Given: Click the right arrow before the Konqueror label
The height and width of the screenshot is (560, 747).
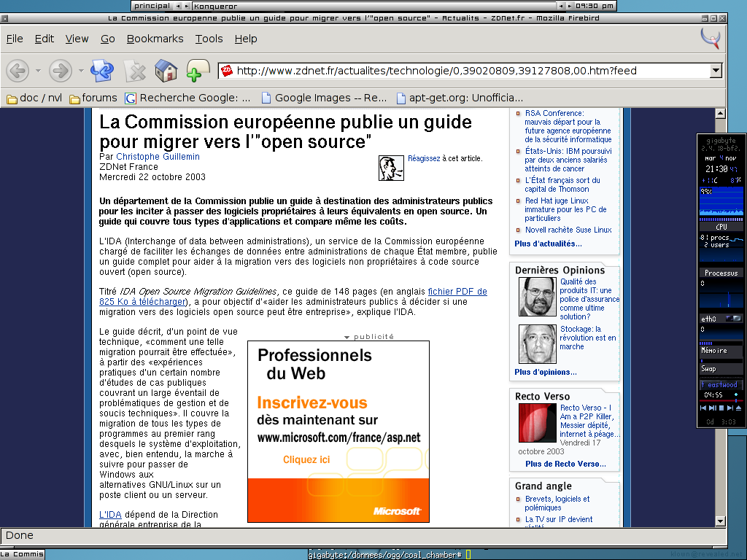Looking at the screenshot, I should pos(187,6).
